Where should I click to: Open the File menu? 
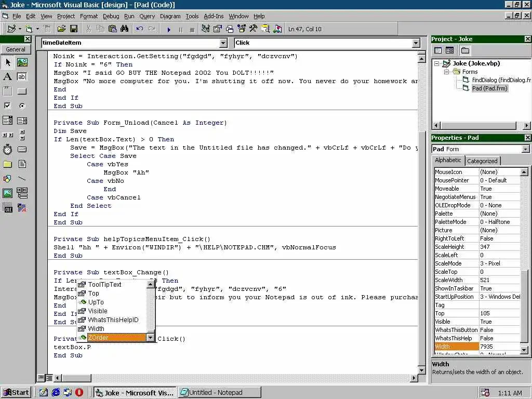click(x=17, y=16)
